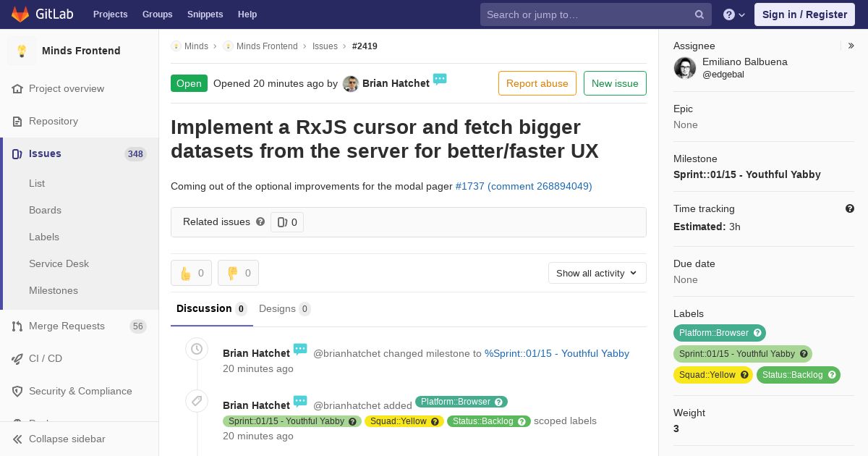
Task: Click the CI / CD rocket icon
Action: click(x=17, y=358)
